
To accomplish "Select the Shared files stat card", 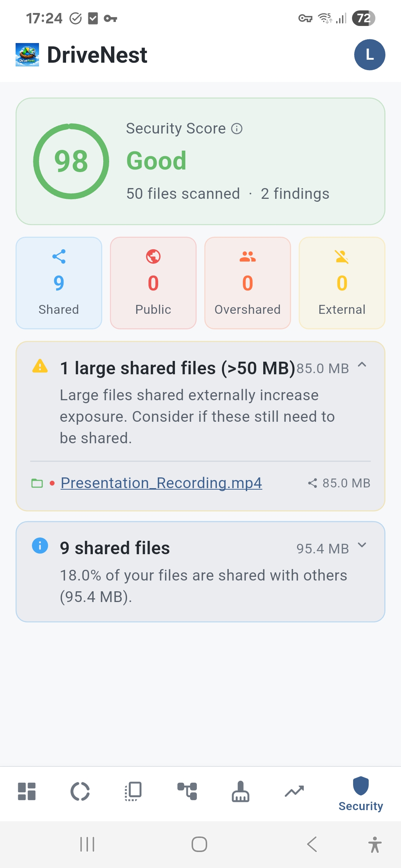I will click(x=59, y=283).
